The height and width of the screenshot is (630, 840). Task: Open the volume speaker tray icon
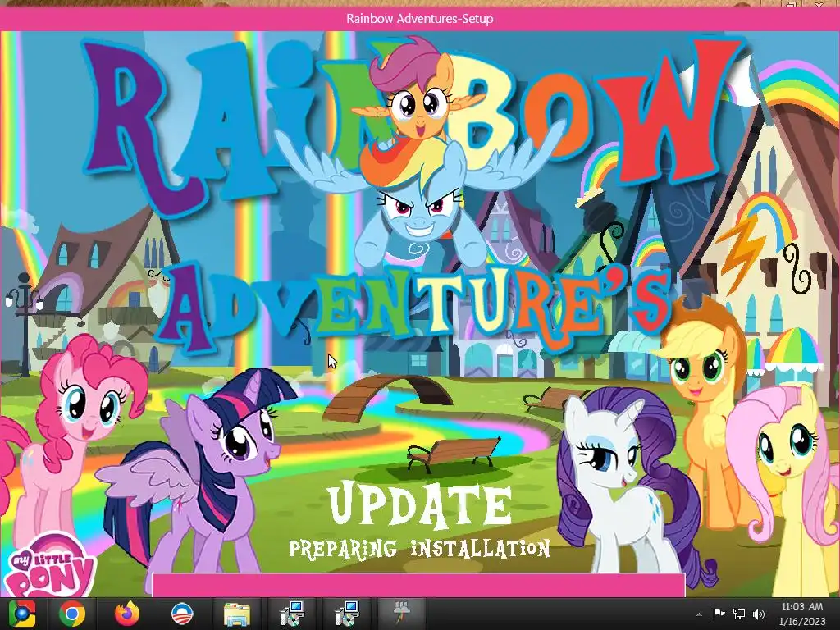tap(759, 614)
